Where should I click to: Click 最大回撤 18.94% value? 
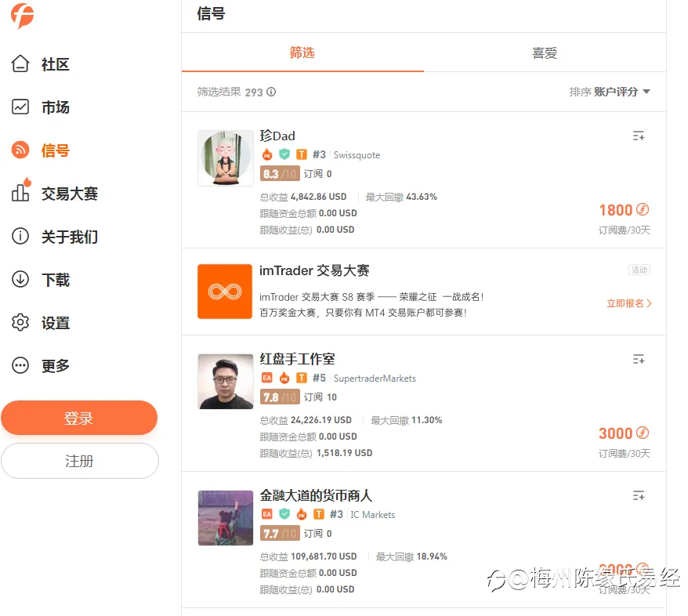coord(432,556)
